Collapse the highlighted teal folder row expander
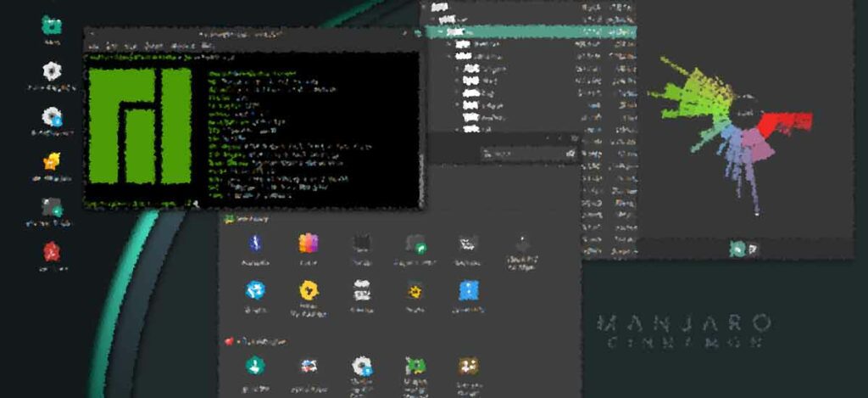868x398 pixels. pyautogui.click(x=441, y=32)
